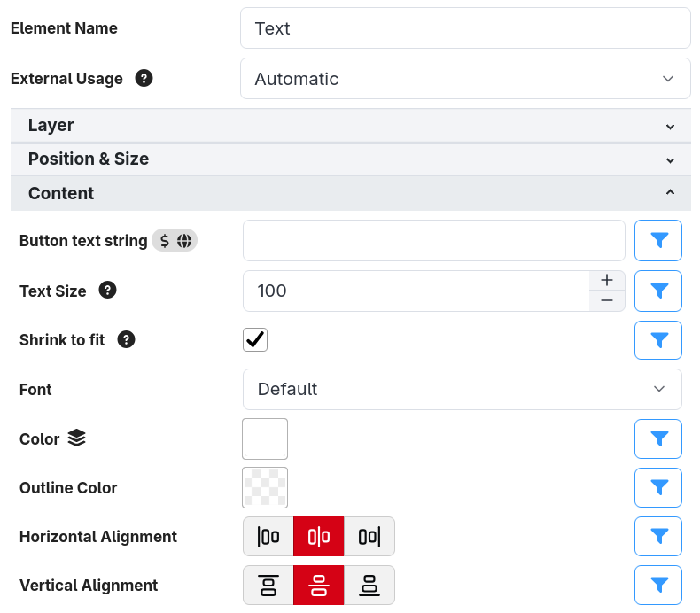
Task: Open the External Usage dropdown
Action: (465, 79)
